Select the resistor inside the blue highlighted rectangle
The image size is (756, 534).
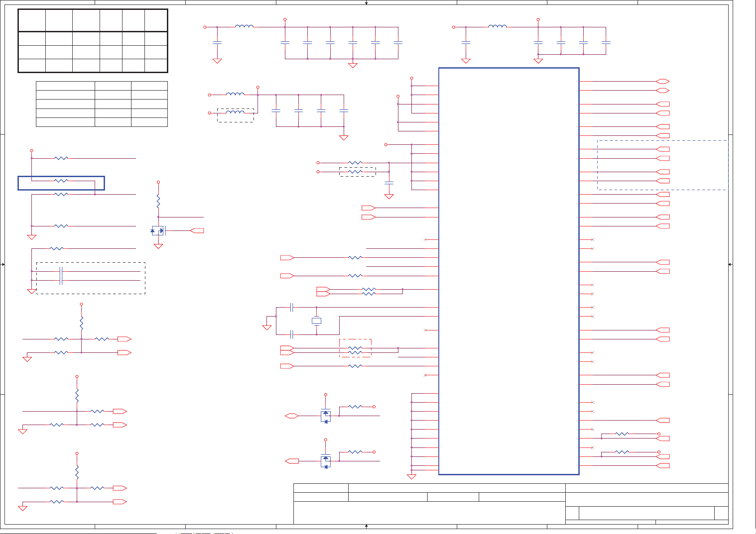61,181
